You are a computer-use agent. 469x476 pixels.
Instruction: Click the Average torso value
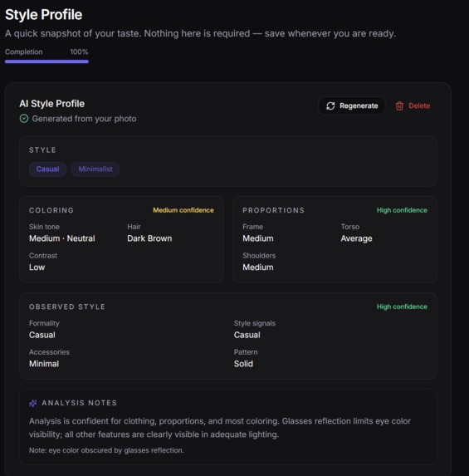(356, 238)
